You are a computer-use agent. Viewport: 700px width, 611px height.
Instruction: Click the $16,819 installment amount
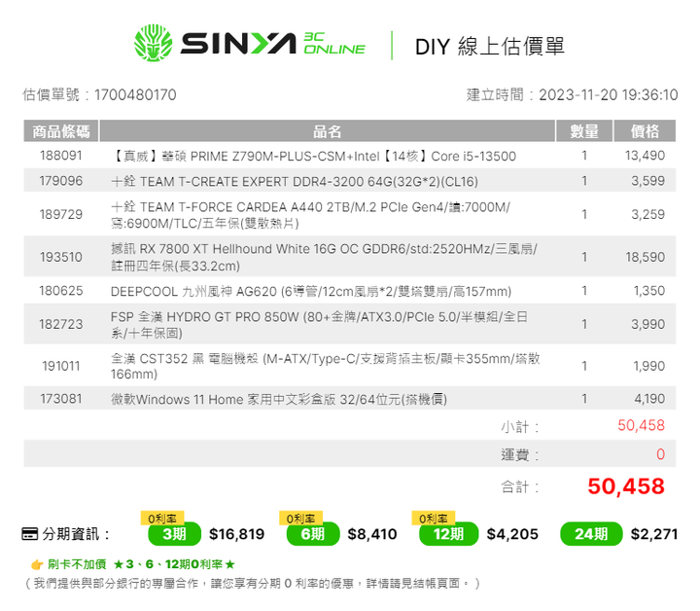[236, 534]
